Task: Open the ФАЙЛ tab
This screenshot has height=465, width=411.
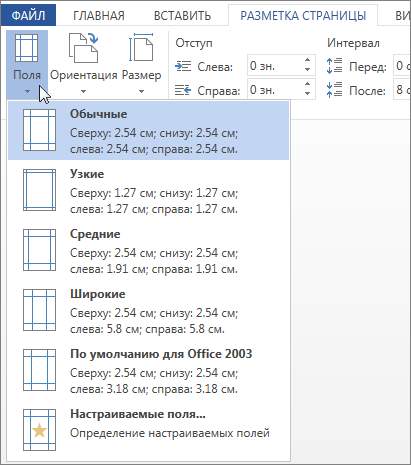Action: (28, 16)
